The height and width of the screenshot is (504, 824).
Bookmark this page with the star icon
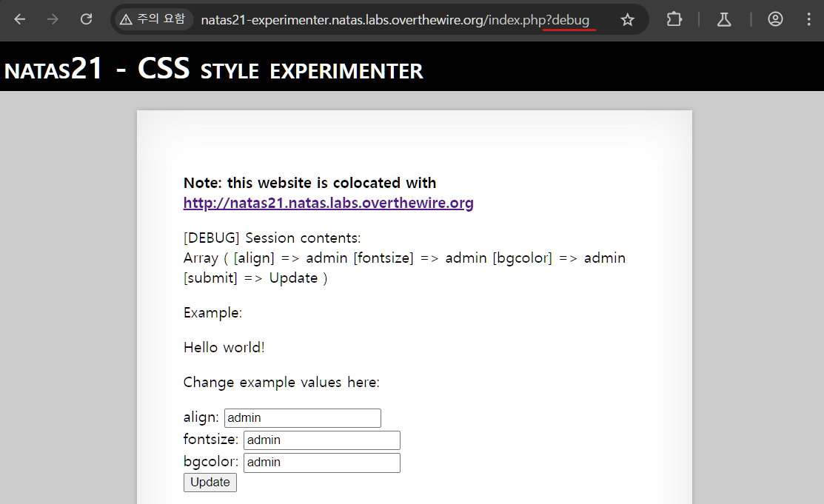pyautogui.click(x=628, y=20)
